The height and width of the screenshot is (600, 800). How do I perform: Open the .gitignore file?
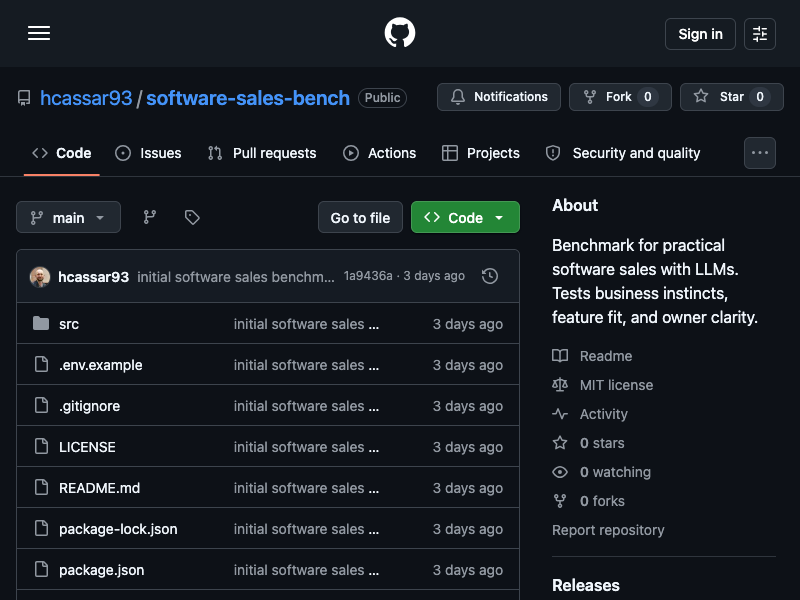(89, 406)
